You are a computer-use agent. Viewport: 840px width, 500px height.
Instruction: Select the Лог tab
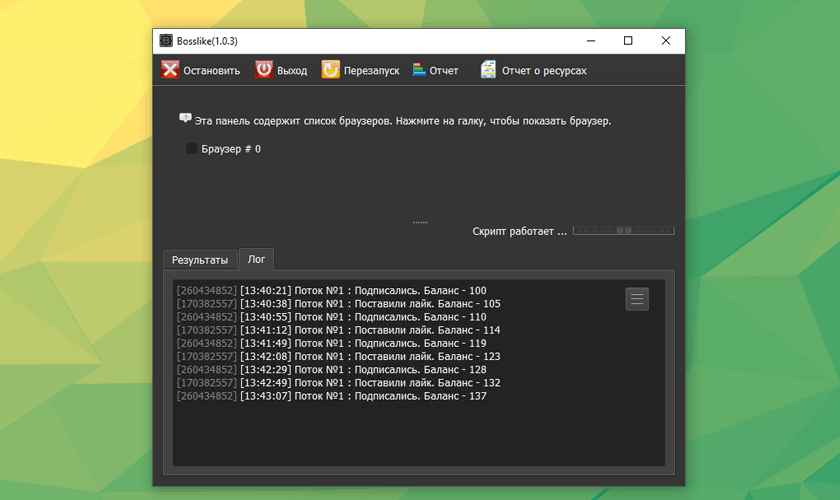(x=256, y=259)
